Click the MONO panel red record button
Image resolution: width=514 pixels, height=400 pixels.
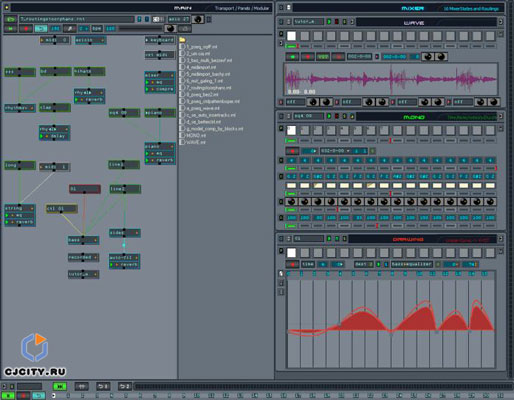292,151
